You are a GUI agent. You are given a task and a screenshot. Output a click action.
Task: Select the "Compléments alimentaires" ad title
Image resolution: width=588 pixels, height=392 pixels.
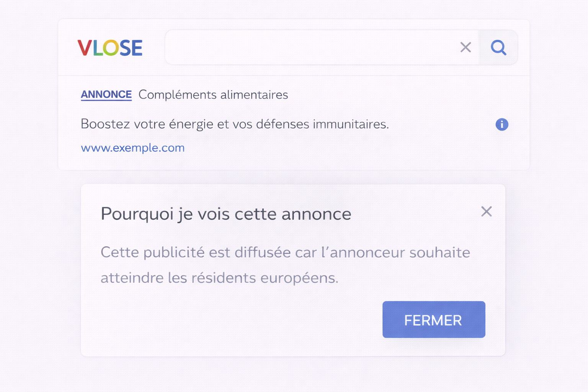coord(213,95)
